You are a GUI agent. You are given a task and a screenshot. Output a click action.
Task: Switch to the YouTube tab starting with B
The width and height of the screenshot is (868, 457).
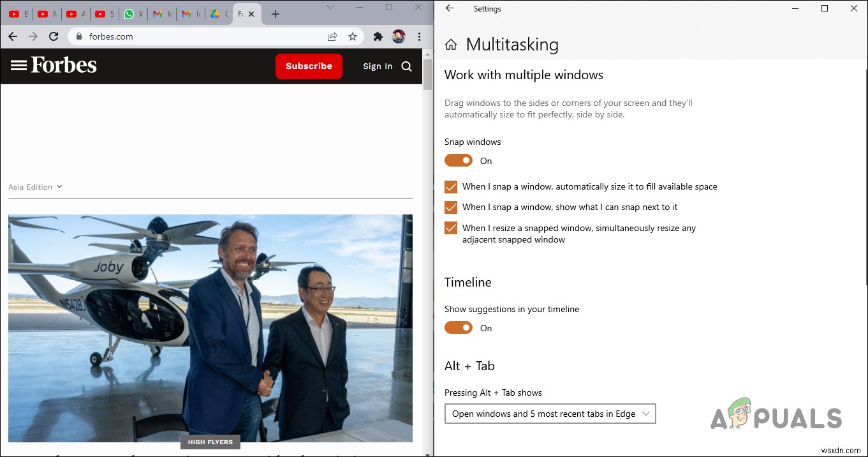[18, 14]
